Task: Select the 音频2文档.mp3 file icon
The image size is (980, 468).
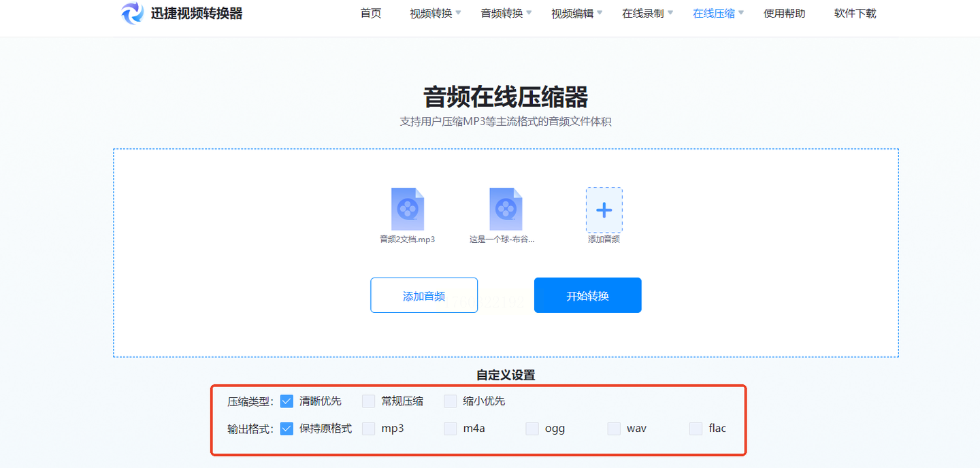Action: click(407, 209)
